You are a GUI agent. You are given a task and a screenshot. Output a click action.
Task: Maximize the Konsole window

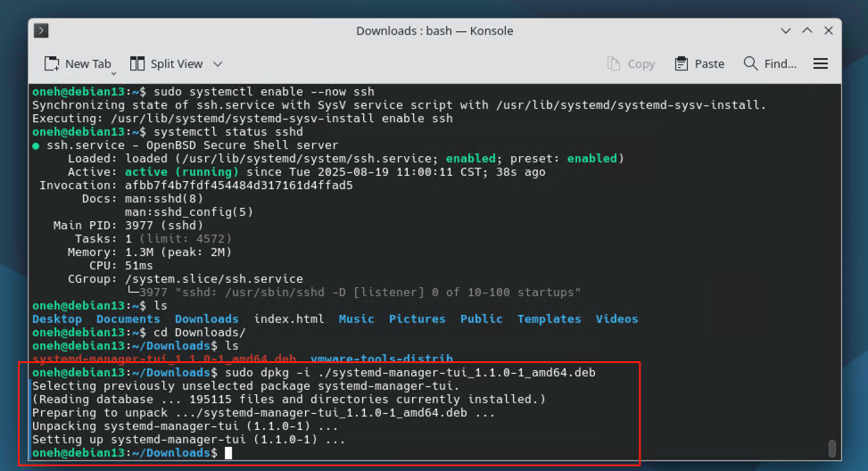807,30
